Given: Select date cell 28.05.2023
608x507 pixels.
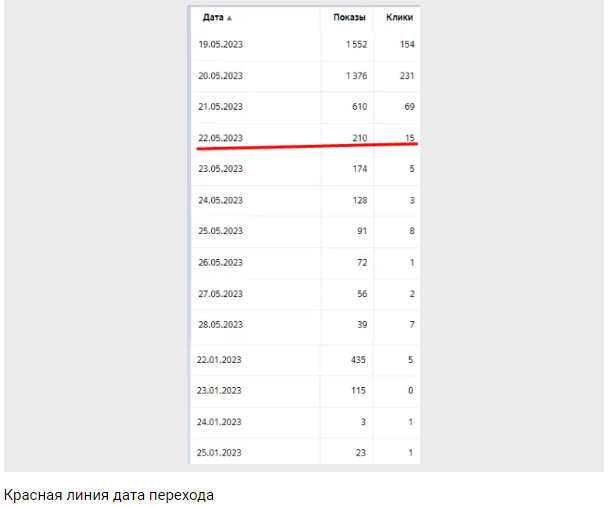Looking at the screenshot, I should 221,325.
